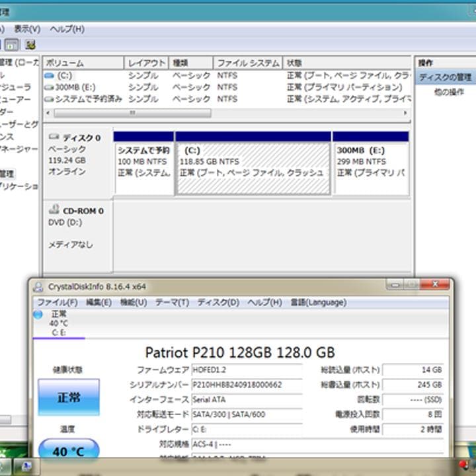Image resolution: width=476 pixels, height=476 pixels.
Task: Click total host reads 14 GB field
Action: coord(413,370)
